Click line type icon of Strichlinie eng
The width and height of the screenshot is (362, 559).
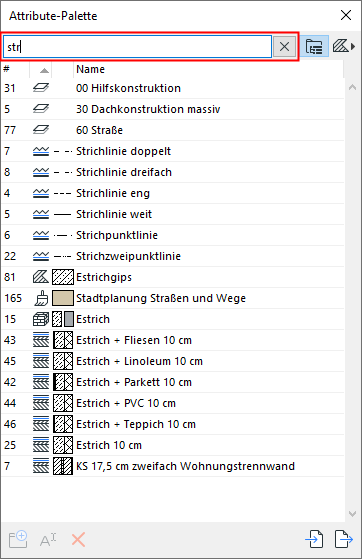[x=41, y=193]
